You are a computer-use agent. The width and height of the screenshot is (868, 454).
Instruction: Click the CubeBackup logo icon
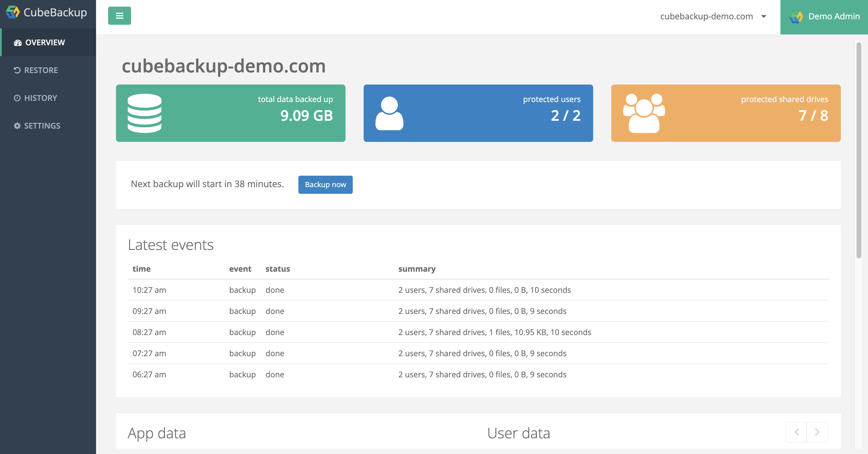(x=12, y=12)
